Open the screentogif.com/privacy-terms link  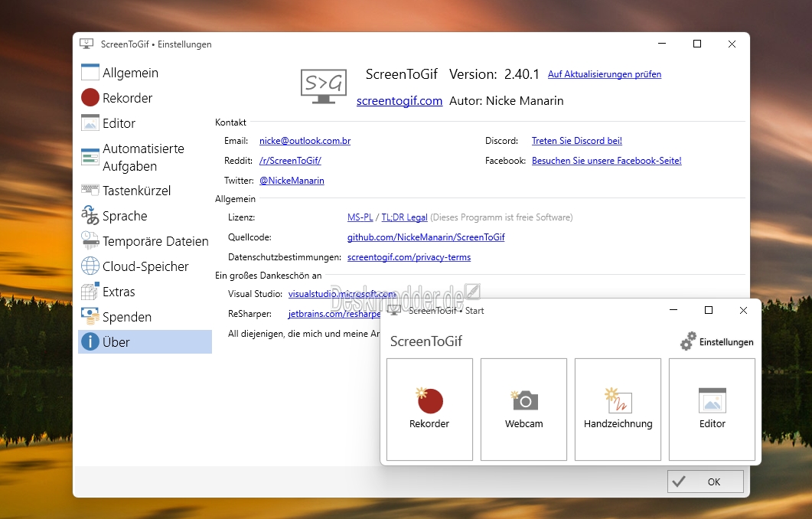pos(409,257)
